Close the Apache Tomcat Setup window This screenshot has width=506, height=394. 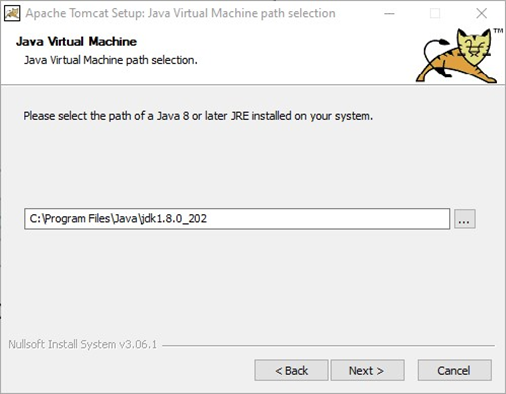481,13
